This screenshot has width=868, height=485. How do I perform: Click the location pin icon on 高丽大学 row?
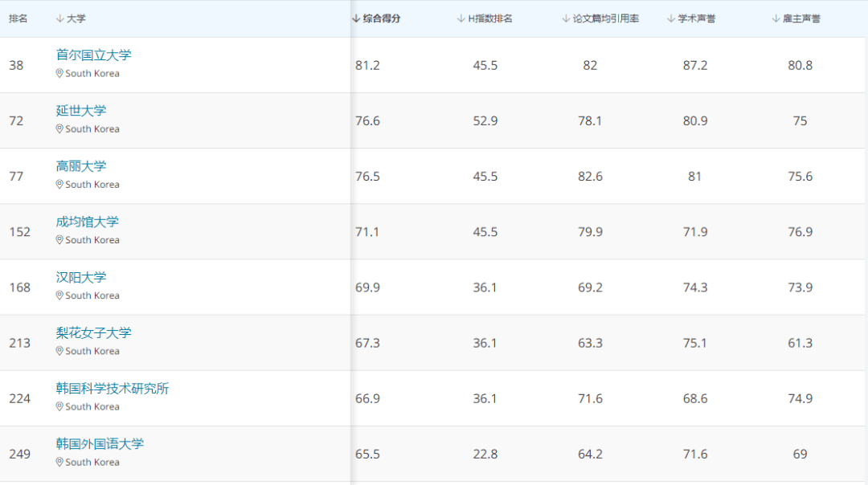pyautogui.click(x=59, y=184)
